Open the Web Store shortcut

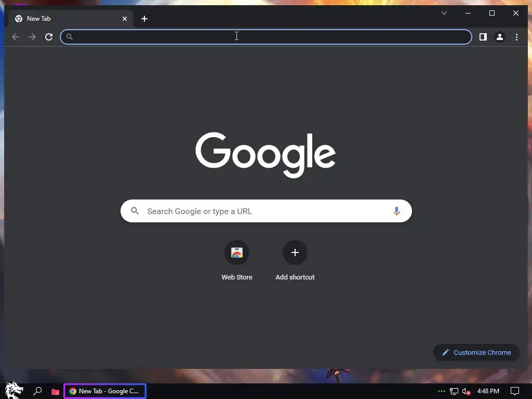click(x=237, y=261)
